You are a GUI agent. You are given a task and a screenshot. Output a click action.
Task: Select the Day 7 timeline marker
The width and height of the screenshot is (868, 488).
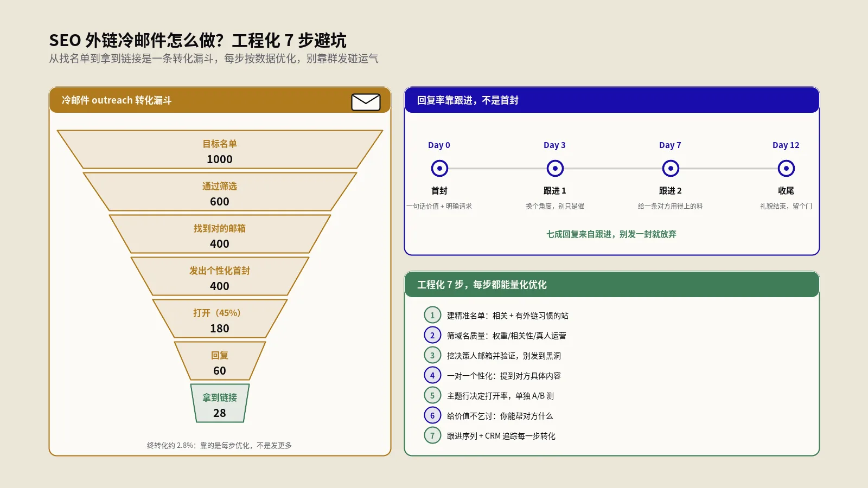671,169
